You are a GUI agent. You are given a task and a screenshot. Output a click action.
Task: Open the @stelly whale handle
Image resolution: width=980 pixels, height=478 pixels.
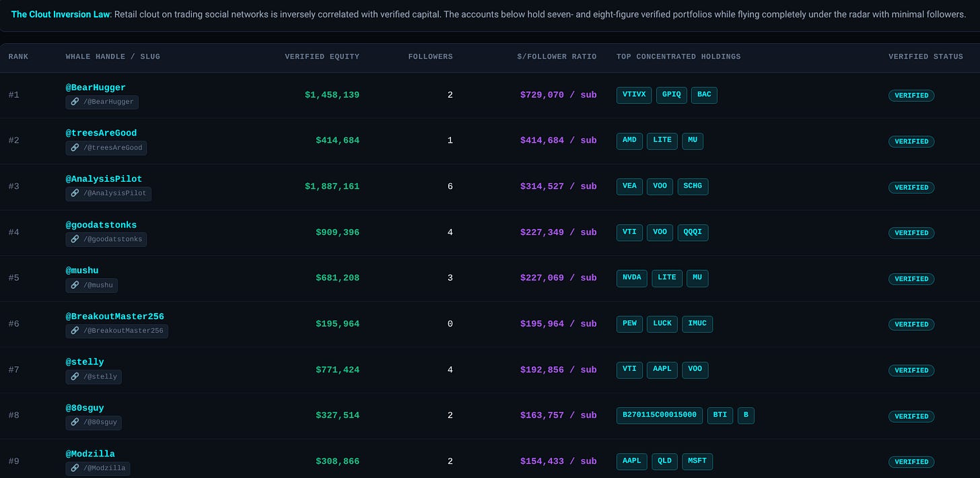85,362
